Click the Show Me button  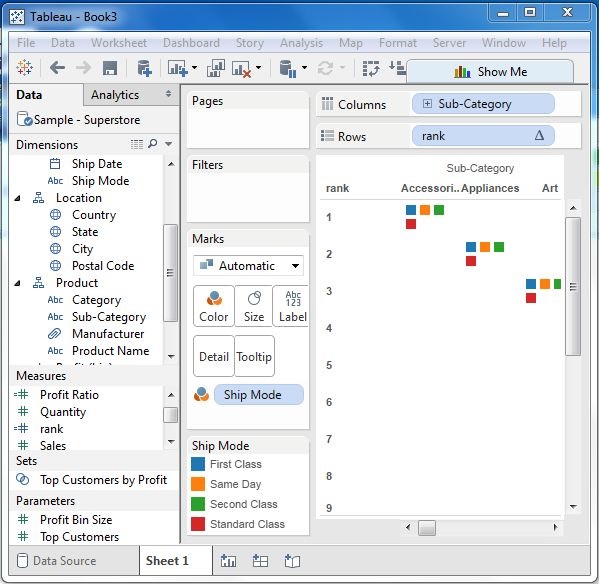490,71
